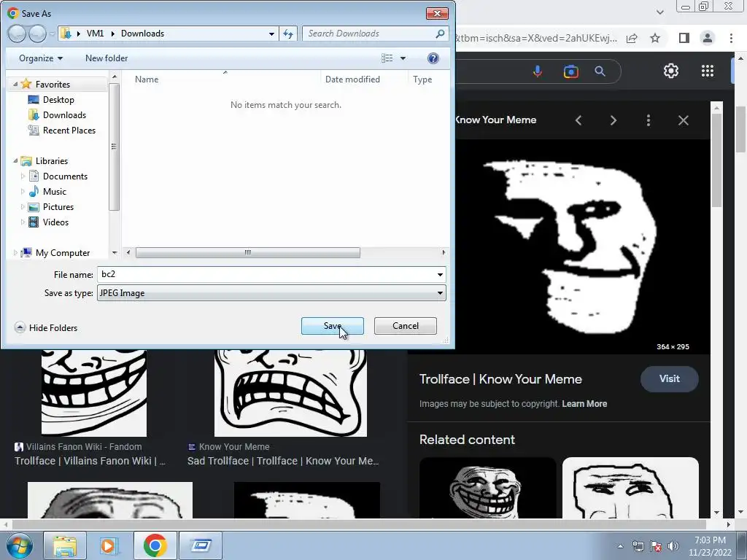747x560 pixels.
Task: Open Sad Trollface Know Your Meme result
Action: coord(284,461)
